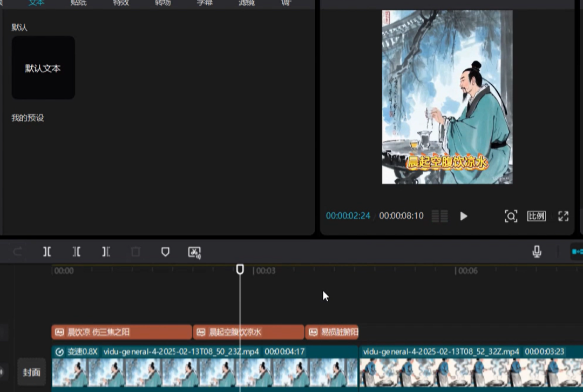Screen dimensions: 583x392
Task: Switch to the 滤镜 tab
Action: 247,3
